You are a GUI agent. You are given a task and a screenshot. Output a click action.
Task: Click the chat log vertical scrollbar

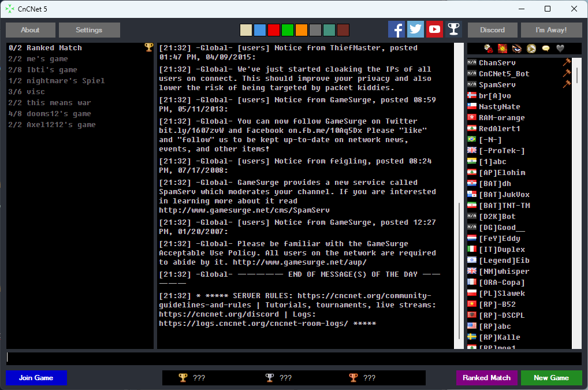pos(459,196)
